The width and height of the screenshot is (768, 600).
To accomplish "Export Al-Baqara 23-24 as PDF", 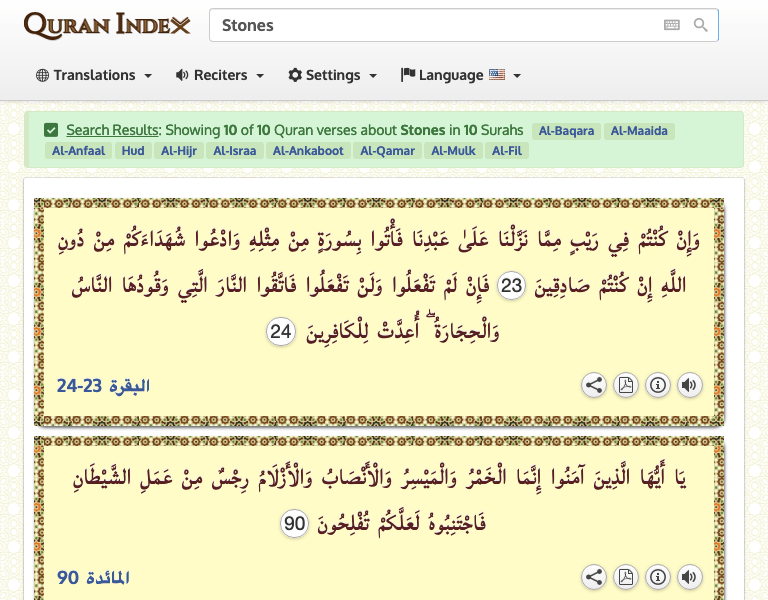I will [x=626, y=385].
